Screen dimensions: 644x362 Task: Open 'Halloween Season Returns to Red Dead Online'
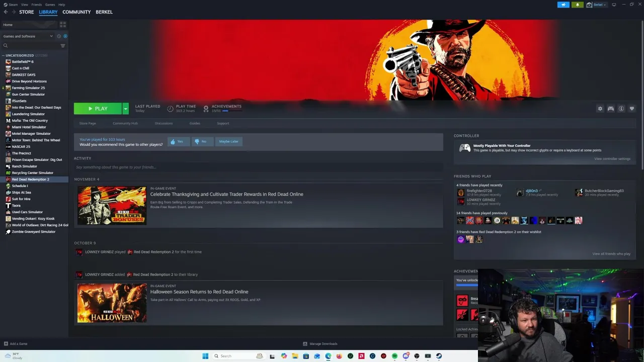tap(199, 292)
